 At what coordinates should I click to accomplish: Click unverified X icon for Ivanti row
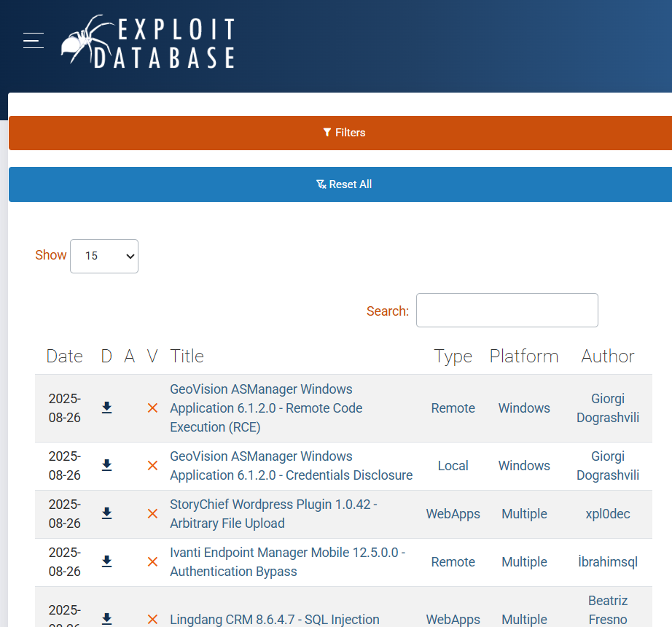[152, 562]
